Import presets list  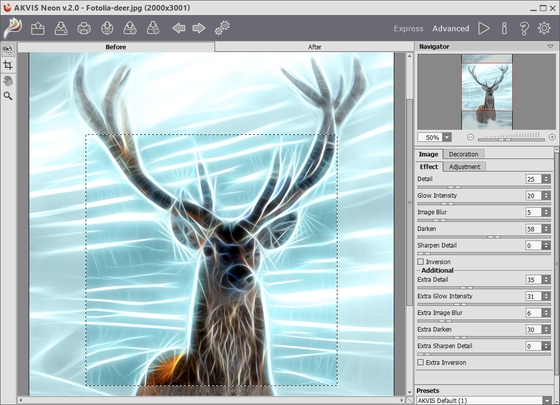pyautogui.click(x=130, y=28)
